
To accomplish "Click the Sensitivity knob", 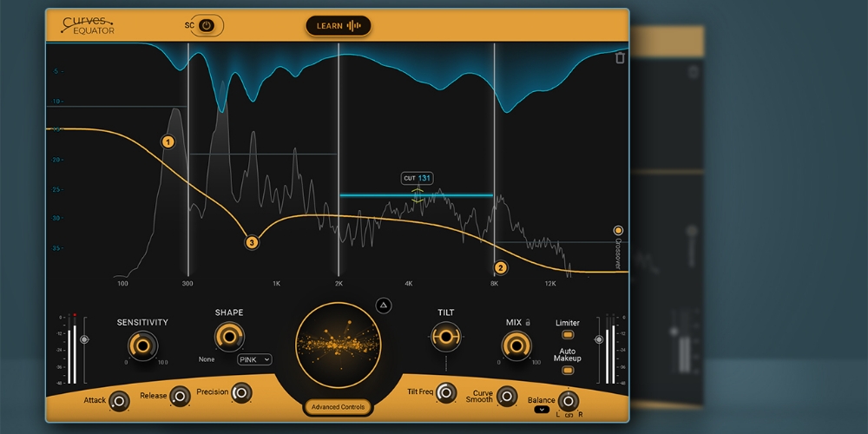I will 143,345.
